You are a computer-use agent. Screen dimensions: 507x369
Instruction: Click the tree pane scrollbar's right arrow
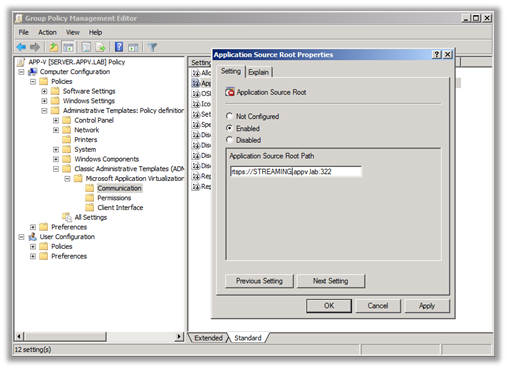coord(179,336)
